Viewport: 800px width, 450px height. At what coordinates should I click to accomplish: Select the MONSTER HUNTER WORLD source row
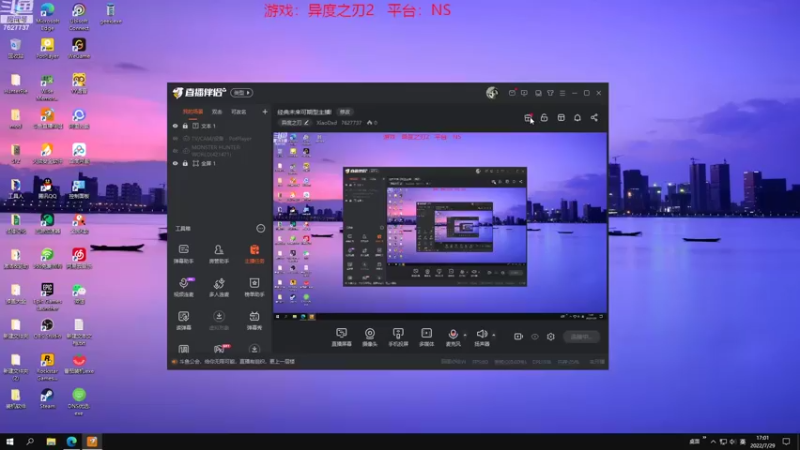(220, 151)
